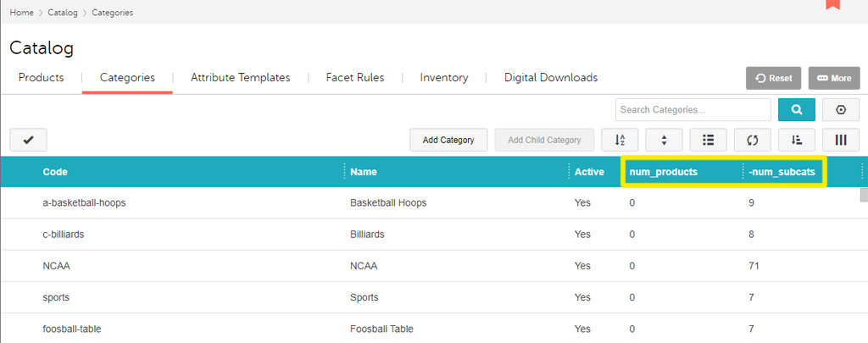
Task: Sort by the num_products column header
Action: [663, 172]
